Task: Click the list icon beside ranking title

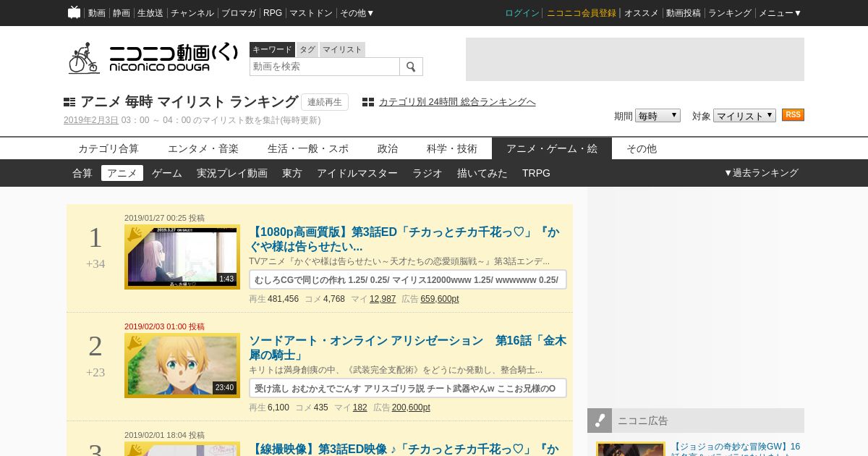Action: point(69,102)
